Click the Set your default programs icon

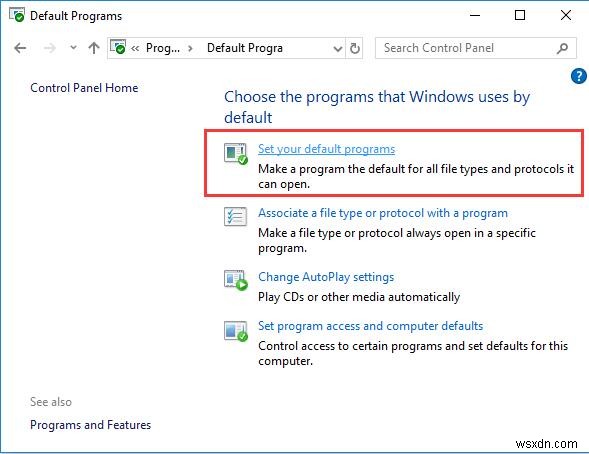point(236,154)
